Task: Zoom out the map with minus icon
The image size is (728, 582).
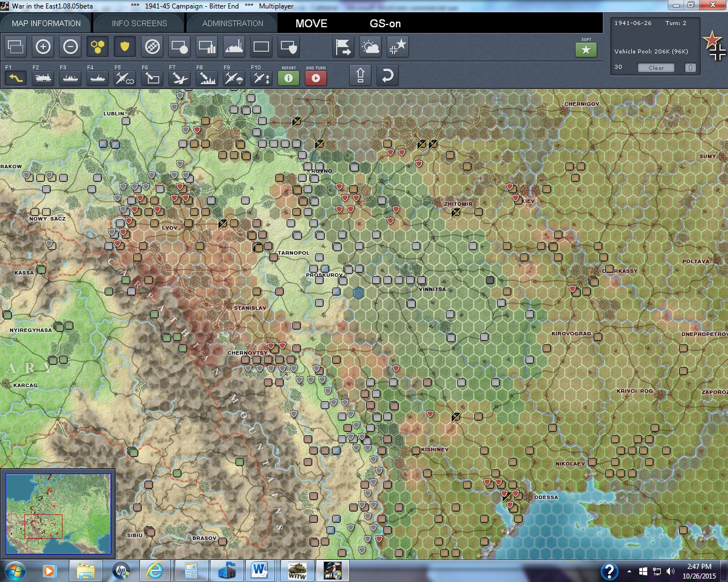Action: [x=70, y=47]
